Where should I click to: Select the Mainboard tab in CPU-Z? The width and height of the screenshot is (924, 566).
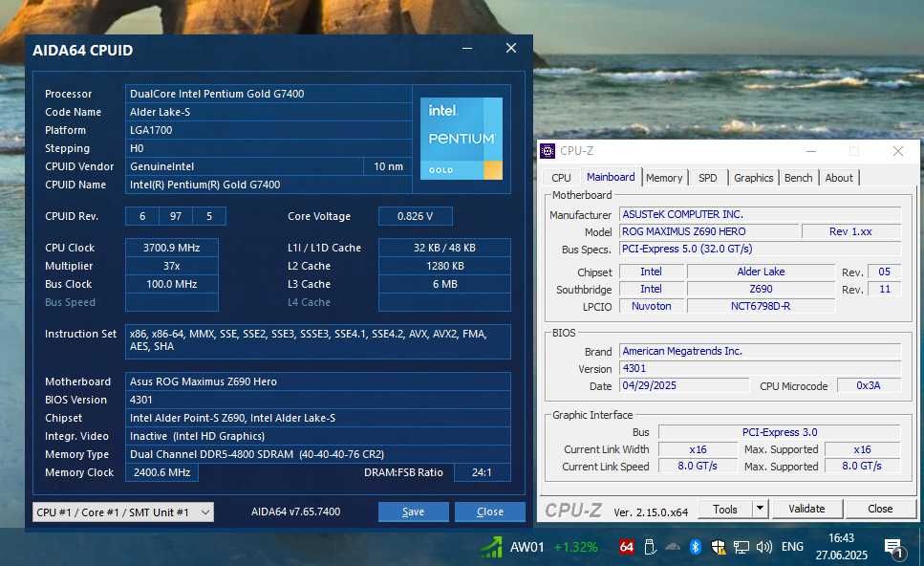coord(611,177)
